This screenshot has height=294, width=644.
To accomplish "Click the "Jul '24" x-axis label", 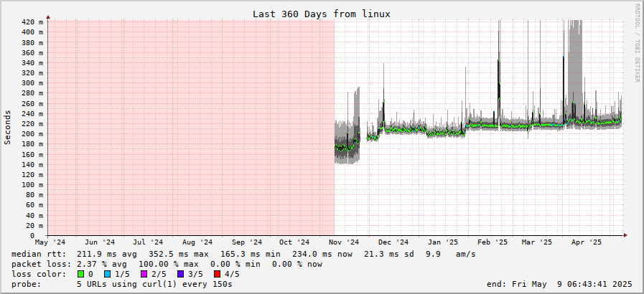I will coord(148,242).
